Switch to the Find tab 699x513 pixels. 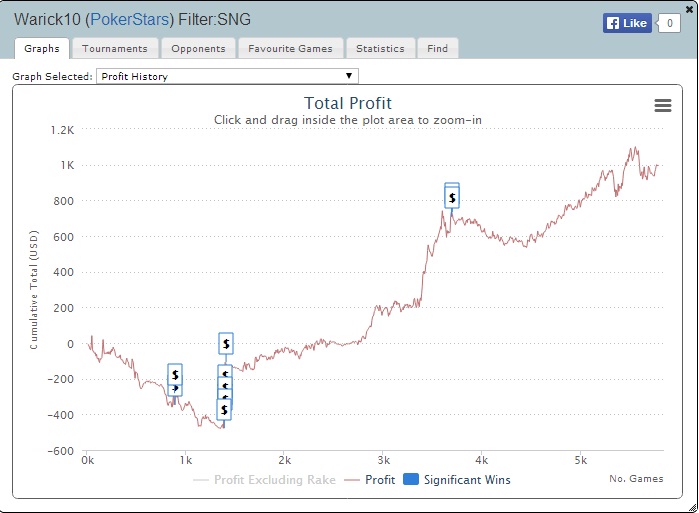[x=437, y=48]
